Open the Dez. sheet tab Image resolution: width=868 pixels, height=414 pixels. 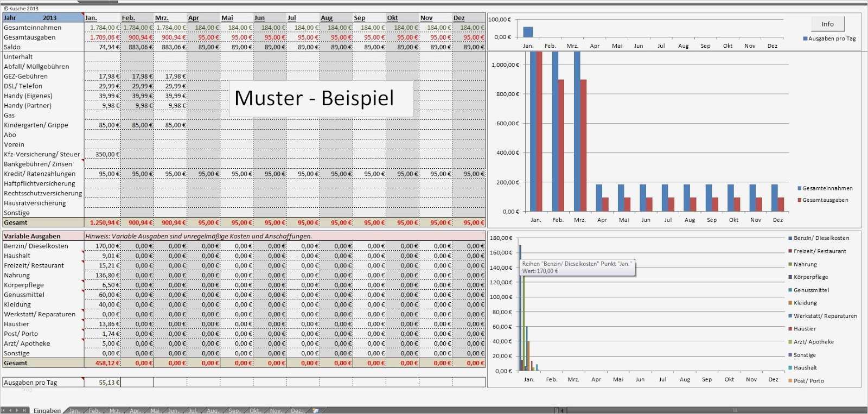pyautogui.click(x=296, y=411)
